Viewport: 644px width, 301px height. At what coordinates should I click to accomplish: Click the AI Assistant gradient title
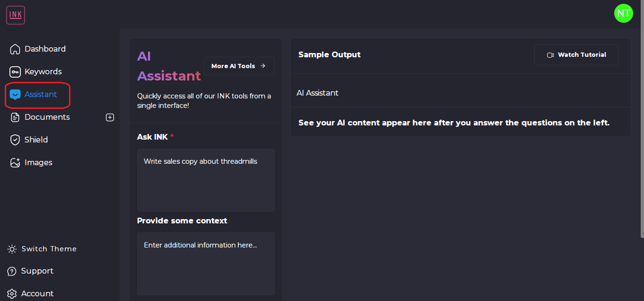click(169, 66)
